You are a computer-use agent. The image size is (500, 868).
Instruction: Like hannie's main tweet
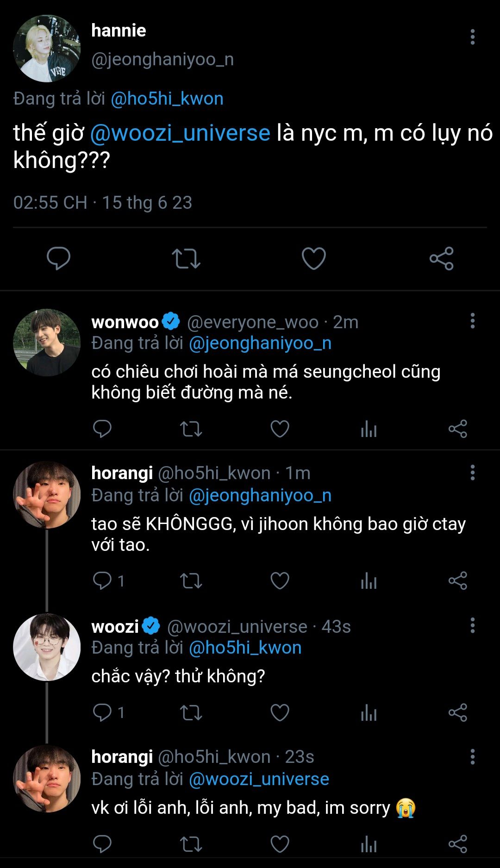pyautogui.click(x=313, y=258)
